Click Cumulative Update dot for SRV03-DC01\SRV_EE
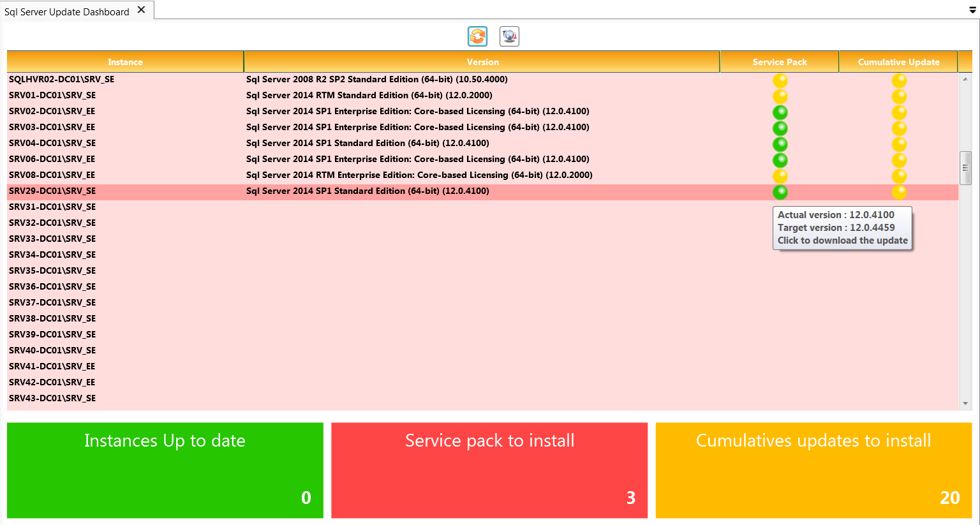The height and width of the screenshot is (525, 980). [899, 128]
